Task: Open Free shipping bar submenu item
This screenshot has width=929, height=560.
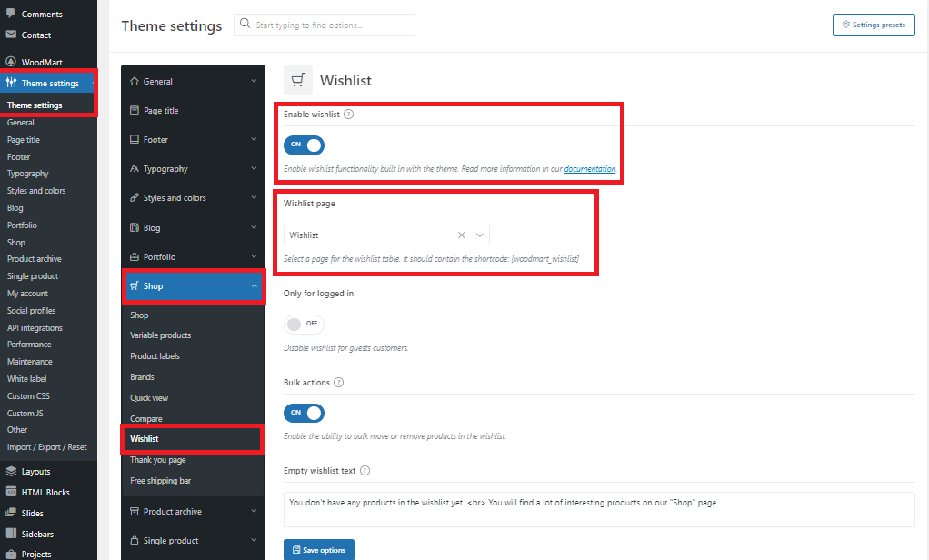Action: (161, 481)
